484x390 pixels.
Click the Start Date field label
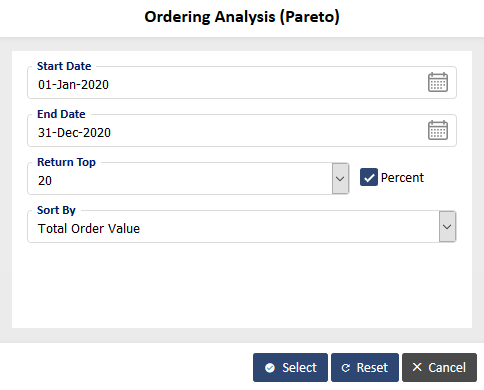64,66
